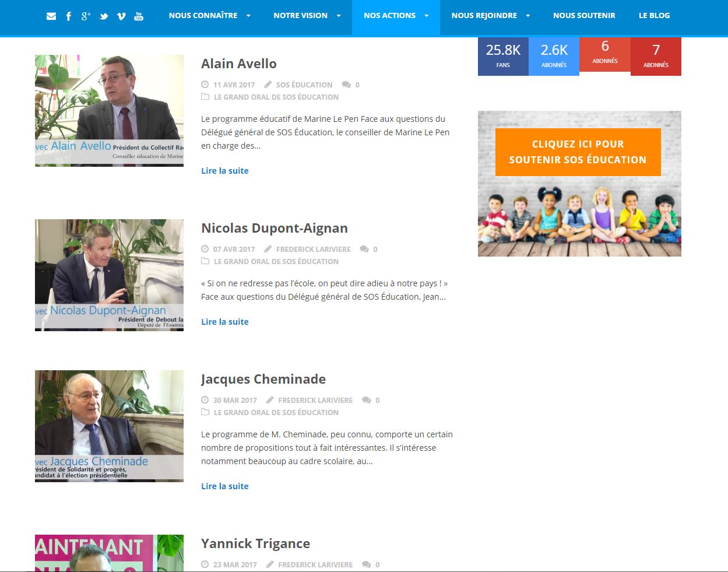
Task: Expand the Notre Vision dropdown arrow
Action: pyautogui.click(x=339, y=16)
